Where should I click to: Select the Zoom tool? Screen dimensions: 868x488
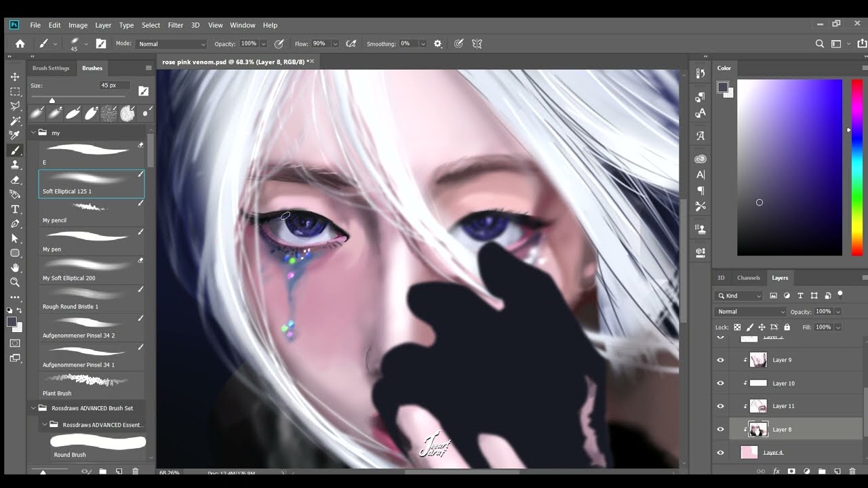click(x=15, y=283)
